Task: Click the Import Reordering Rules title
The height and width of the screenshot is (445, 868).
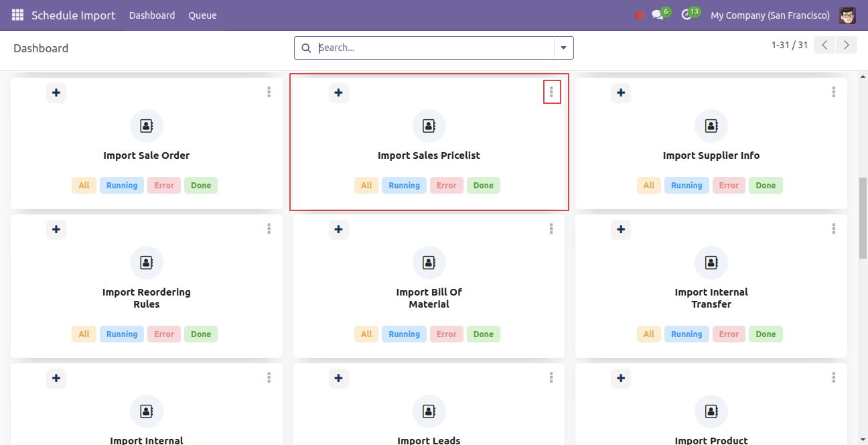Action: [147, 298]
